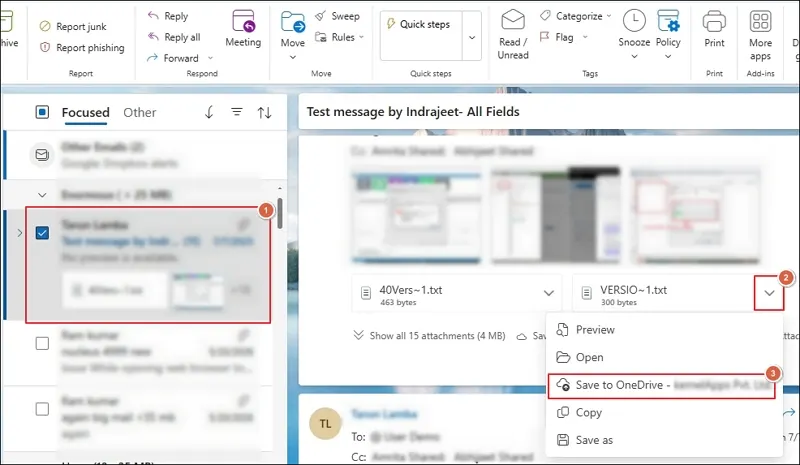The width and height of the screenshot is (800, 465).
Task: Switch to the Other tab
Action: (140, 112)
